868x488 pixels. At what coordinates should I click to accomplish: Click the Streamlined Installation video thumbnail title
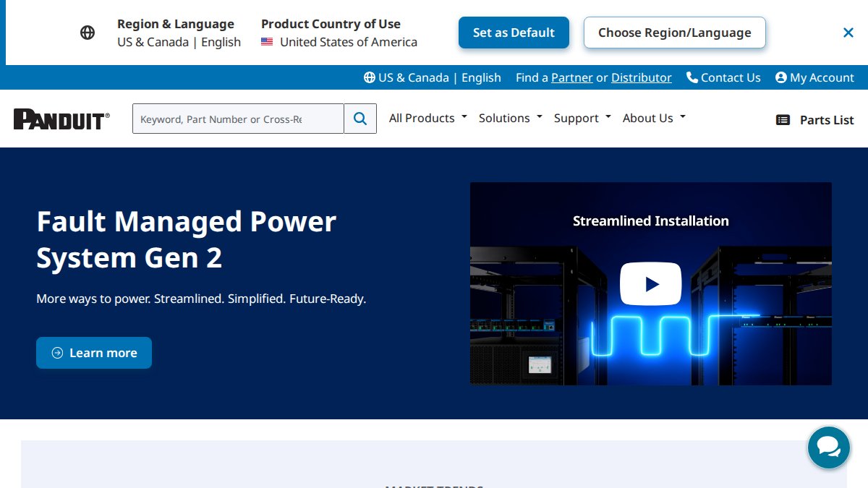coord(651,221)
